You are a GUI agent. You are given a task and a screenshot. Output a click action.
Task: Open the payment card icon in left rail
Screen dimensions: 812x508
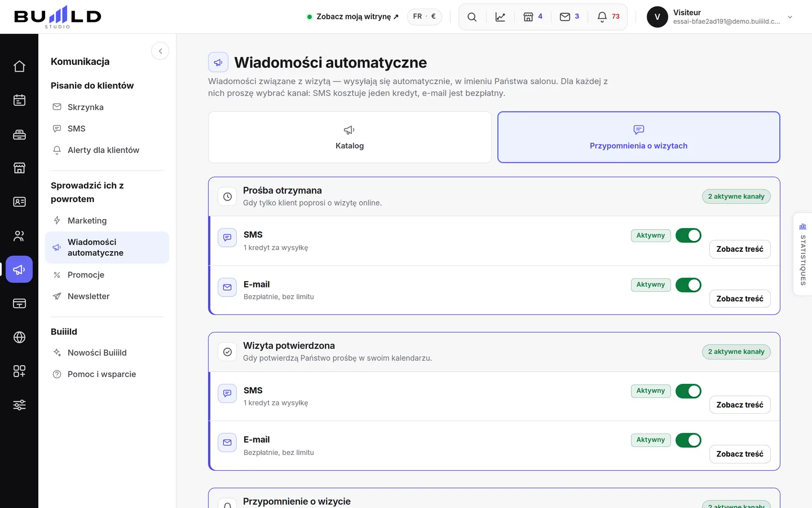[x=19, y=304]
